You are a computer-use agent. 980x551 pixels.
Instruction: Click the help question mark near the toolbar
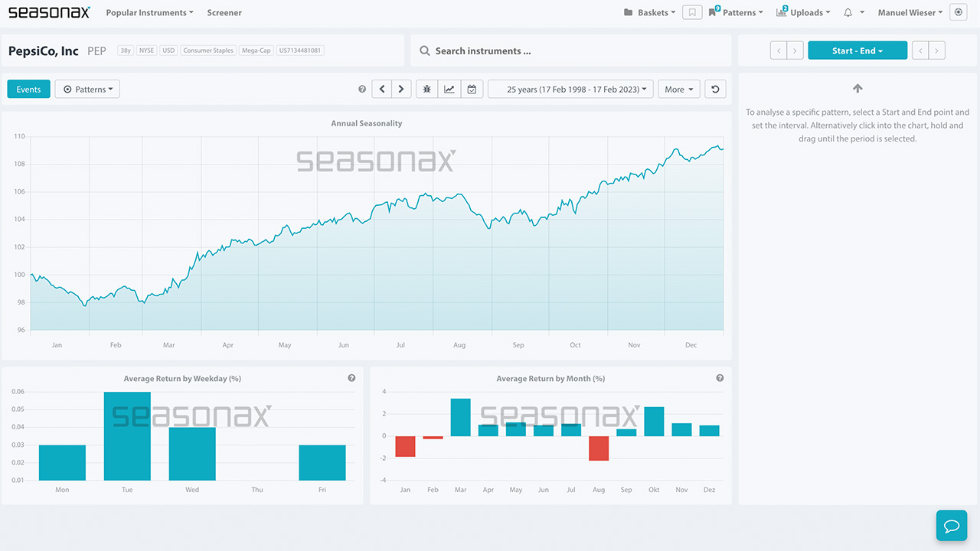point(361,89)
